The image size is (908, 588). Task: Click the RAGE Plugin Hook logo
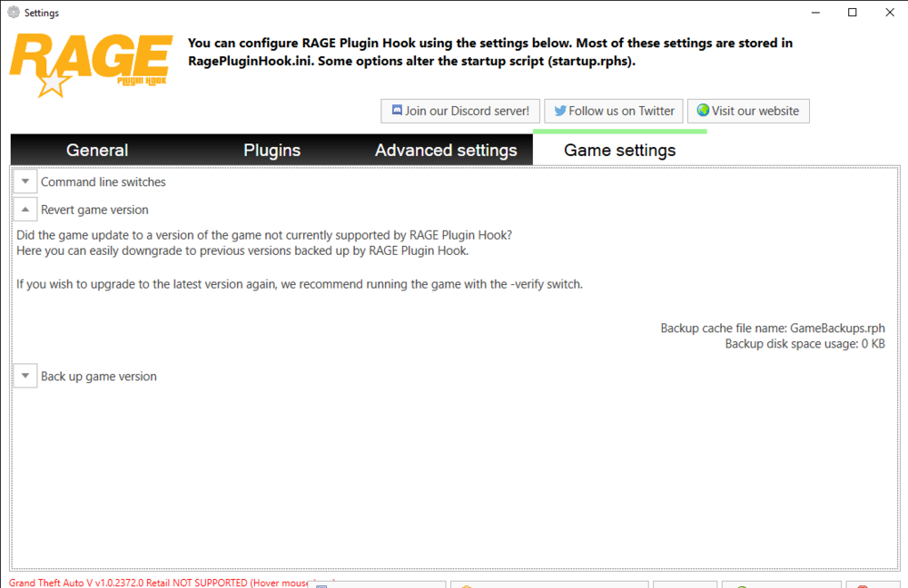(91, 65)
